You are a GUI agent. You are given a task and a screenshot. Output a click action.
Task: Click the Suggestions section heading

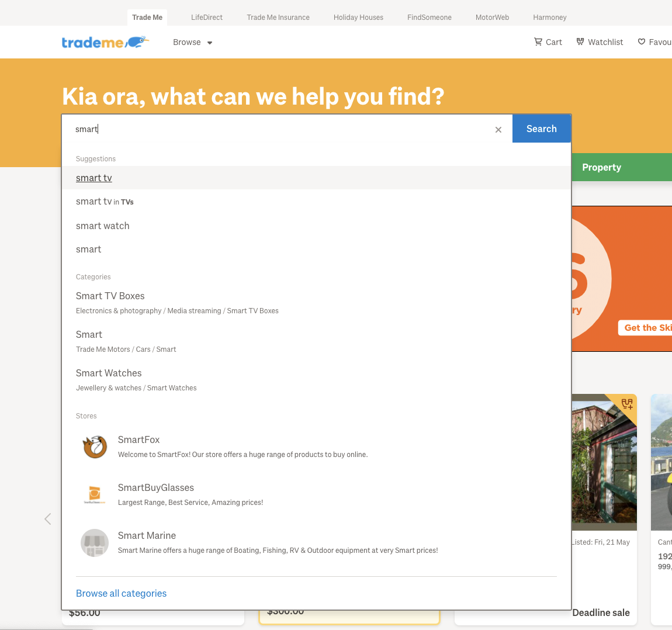[96, 158]
